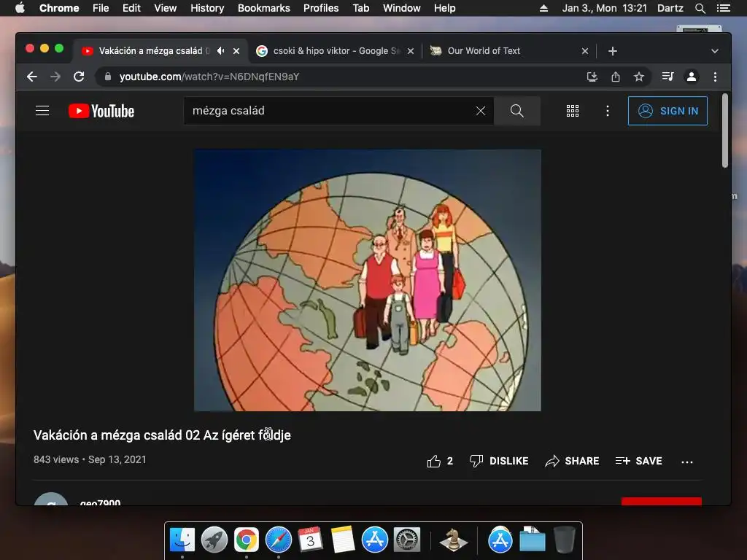Click the page vertical scrollbar
747x560 pixels.
click(x=724, y=131)
